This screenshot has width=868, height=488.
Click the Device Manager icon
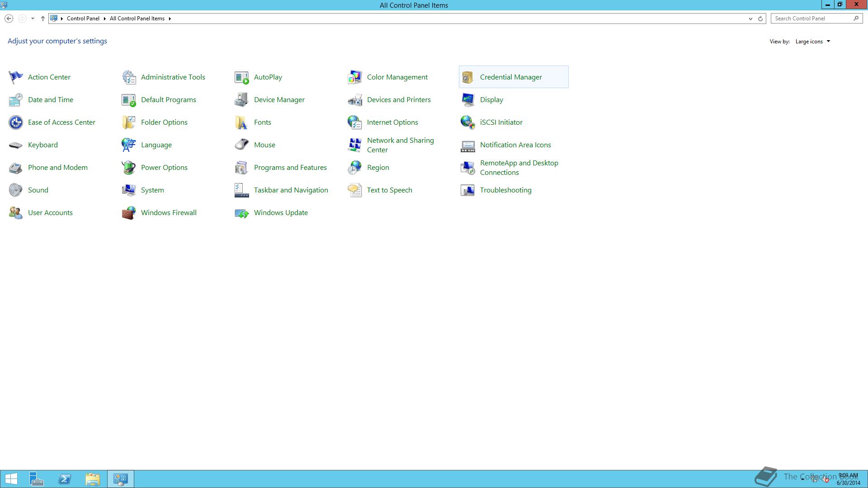[x=241, y=100]
